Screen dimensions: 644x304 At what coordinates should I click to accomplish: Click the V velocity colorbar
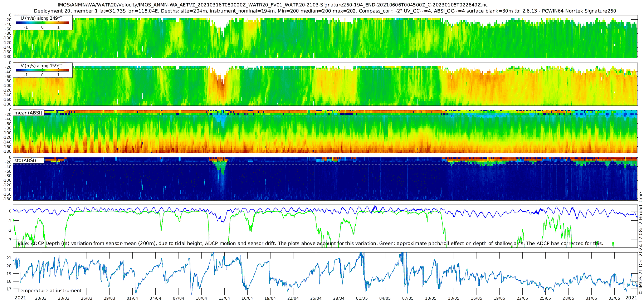point(42,70)
